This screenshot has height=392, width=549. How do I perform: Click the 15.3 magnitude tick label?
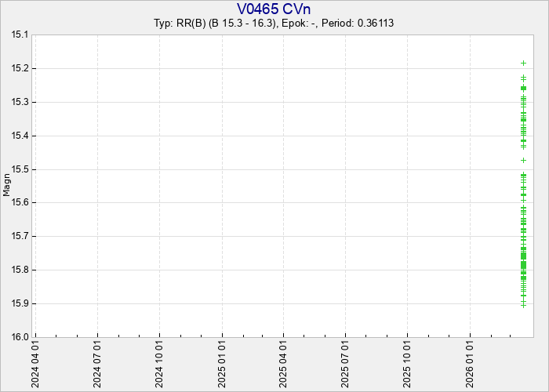[x=19, y=102]
